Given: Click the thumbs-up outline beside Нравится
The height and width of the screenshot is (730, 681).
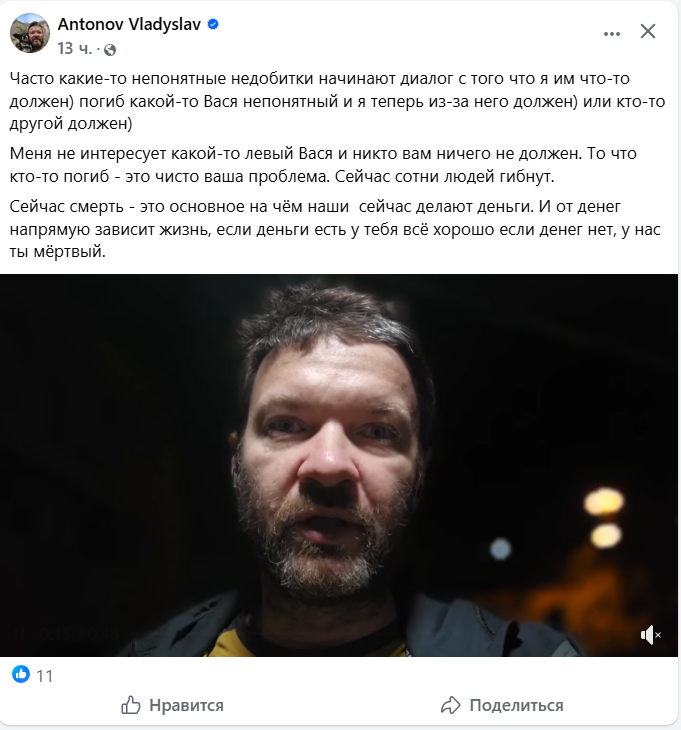Looking at the screenshot, I should coord(130,705).
